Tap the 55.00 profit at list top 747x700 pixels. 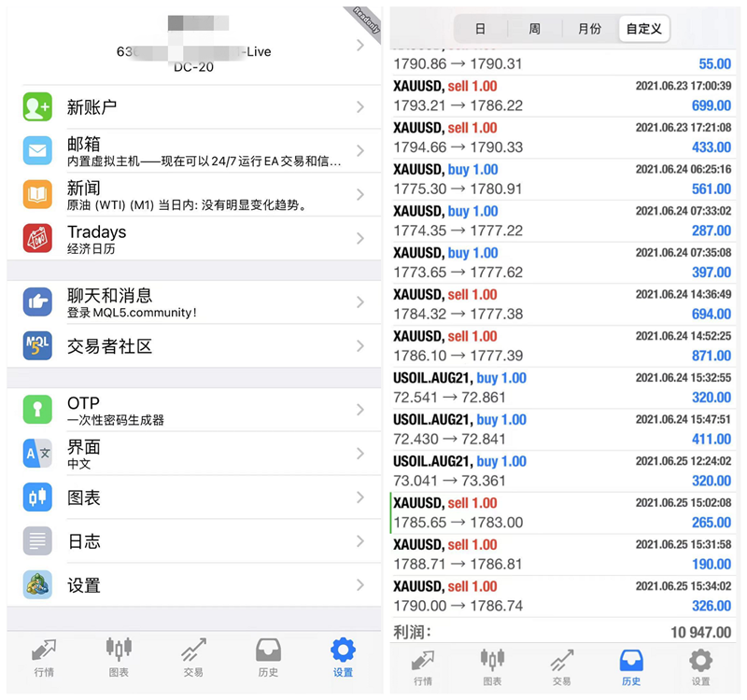[714, 63]
